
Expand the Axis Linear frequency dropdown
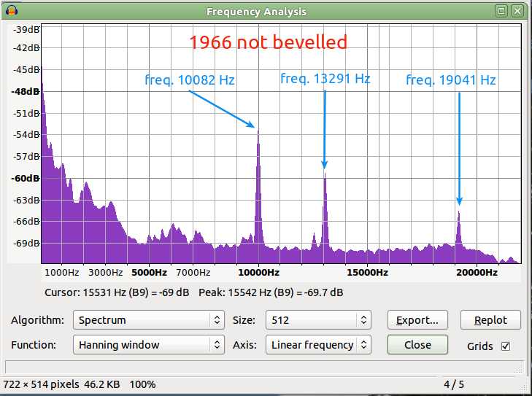coord(318,345)
